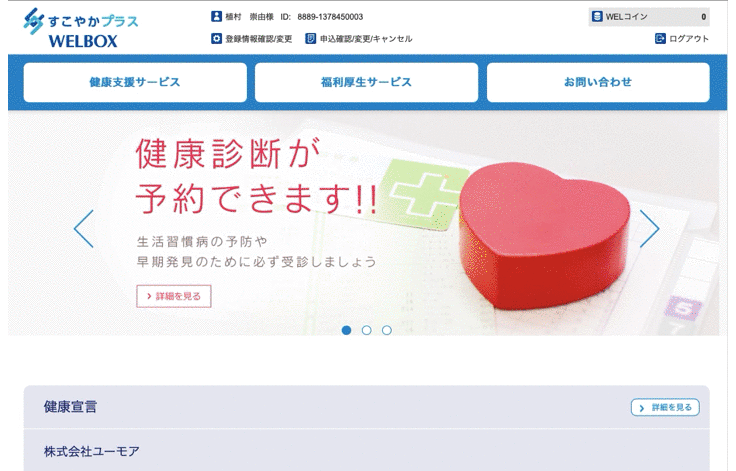The height and width of the screenshot is (471, 736).
Task: Advance the carousel with right arrow
Action: [650, 229]
